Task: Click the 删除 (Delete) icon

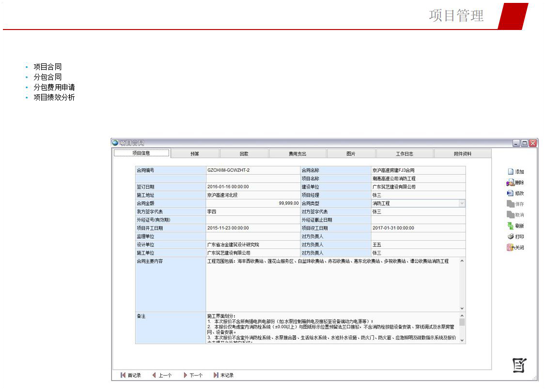Action: tap(510, 183)
